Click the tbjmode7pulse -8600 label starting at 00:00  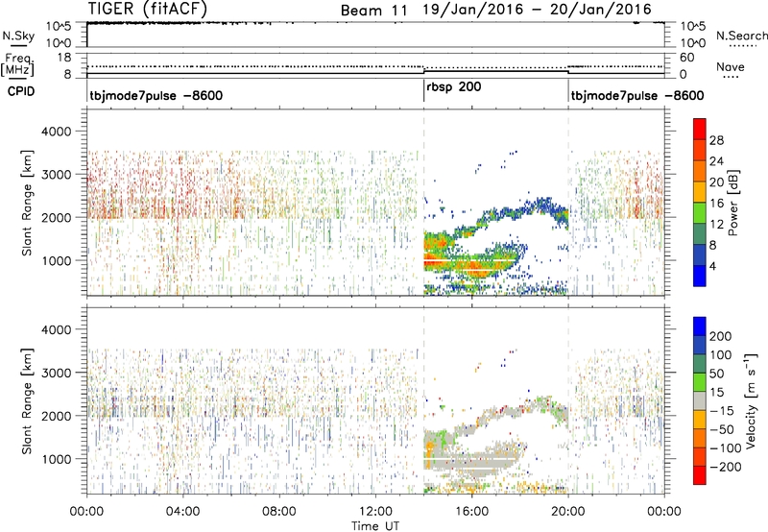click(x=156, y=95)
